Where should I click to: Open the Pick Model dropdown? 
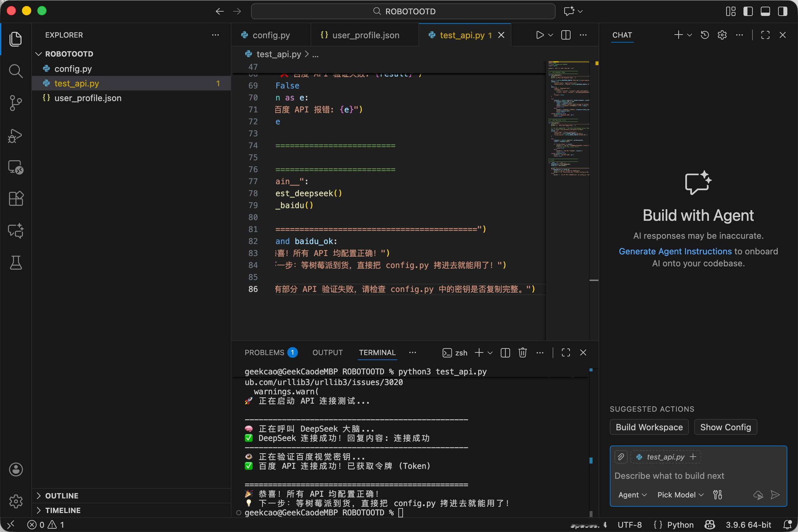point(680,495)
